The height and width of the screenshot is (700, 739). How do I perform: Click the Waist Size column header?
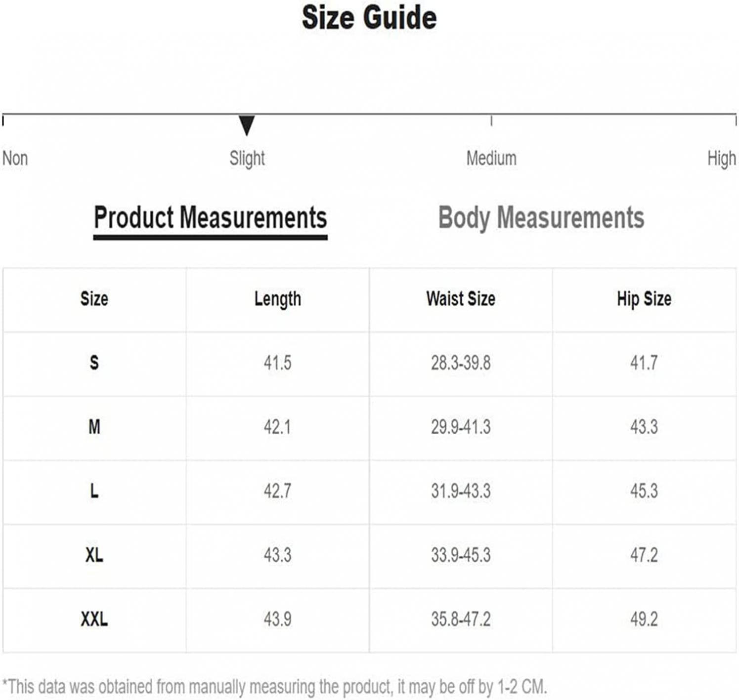coord(461,299)
